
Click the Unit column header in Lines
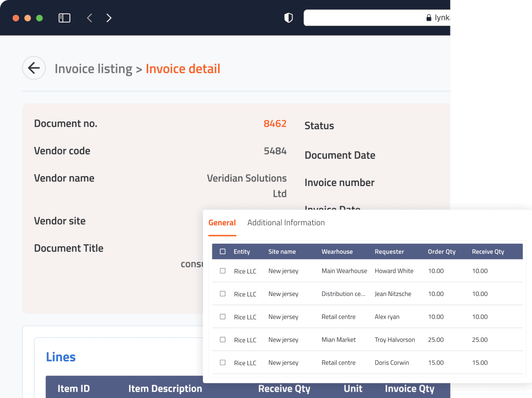353,389
